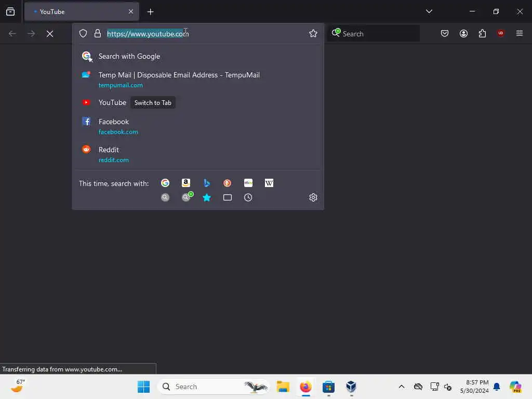The image size is (532, 399).
Task: Click the Windows taskbar Search box
Action: click(214, 387)
